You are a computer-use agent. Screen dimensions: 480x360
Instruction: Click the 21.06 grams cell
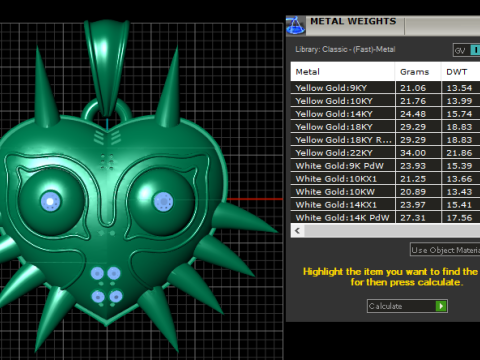tap(418, 88)
